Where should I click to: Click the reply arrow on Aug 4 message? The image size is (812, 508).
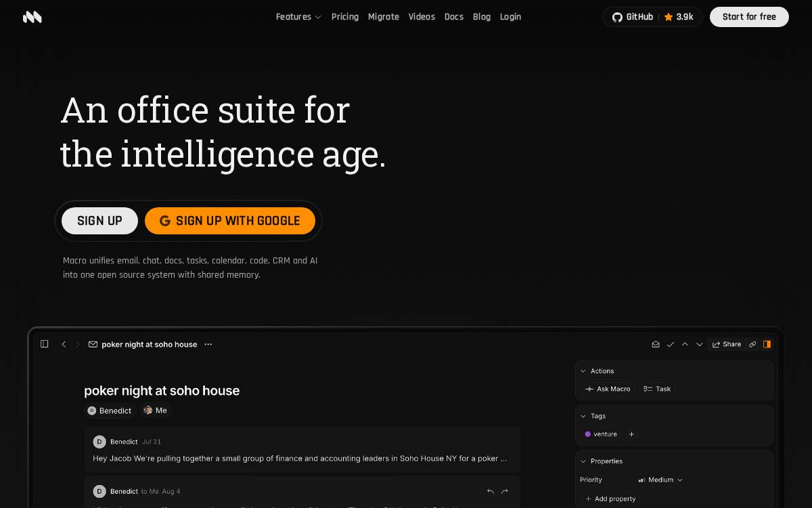tap(491, 491)
